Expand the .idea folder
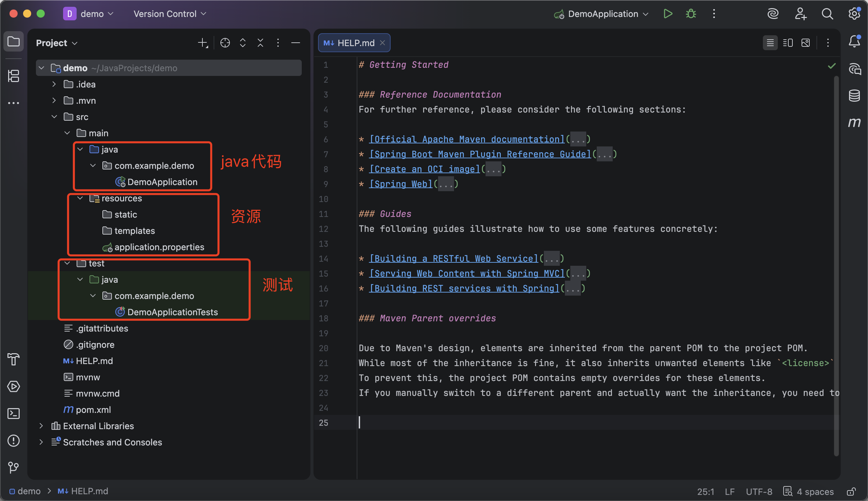868x501 pixels. 54,84
